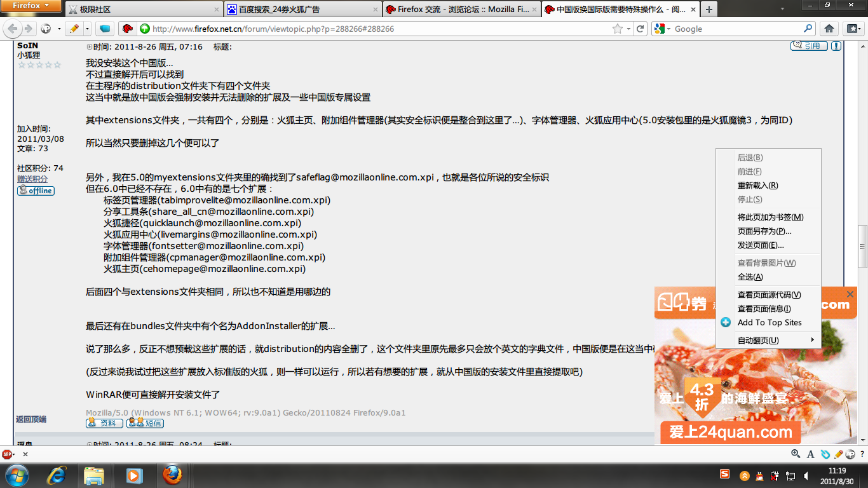This screenshot has height=488, width=868.
Task: Expand the globe icon dropdown arrow
Action: [x=59, y=29]
